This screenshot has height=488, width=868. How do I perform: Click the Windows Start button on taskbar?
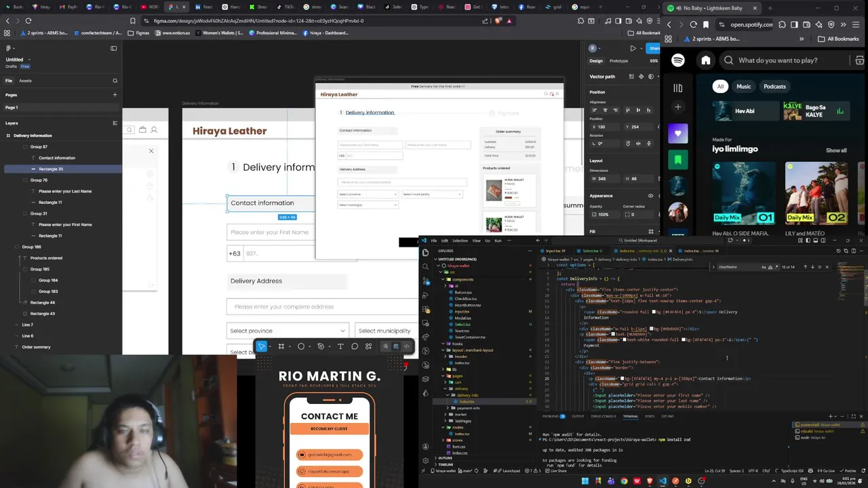point(585,481)
